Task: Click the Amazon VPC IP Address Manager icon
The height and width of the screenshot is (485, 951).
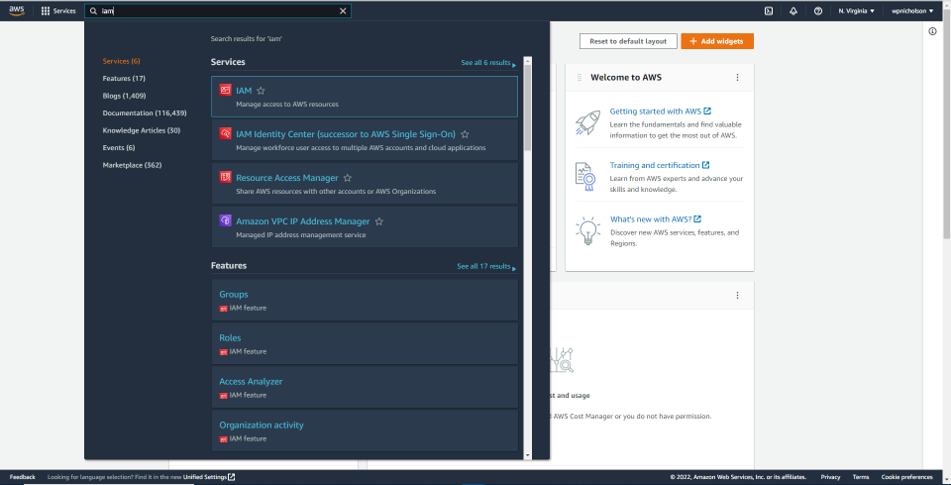Action: pyautogui.click(x=226, y=221)
